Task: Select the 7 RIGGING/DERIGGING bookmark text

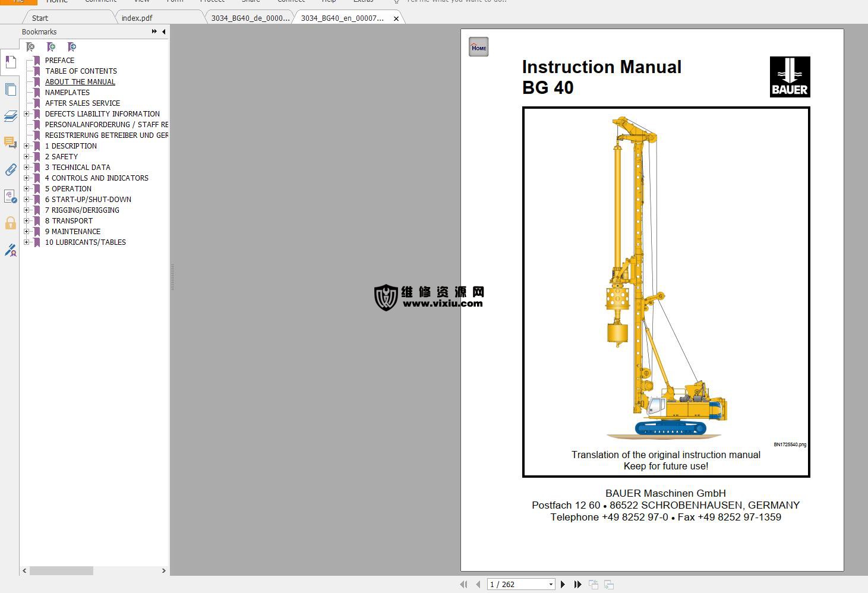Action: tap(82, 210)
